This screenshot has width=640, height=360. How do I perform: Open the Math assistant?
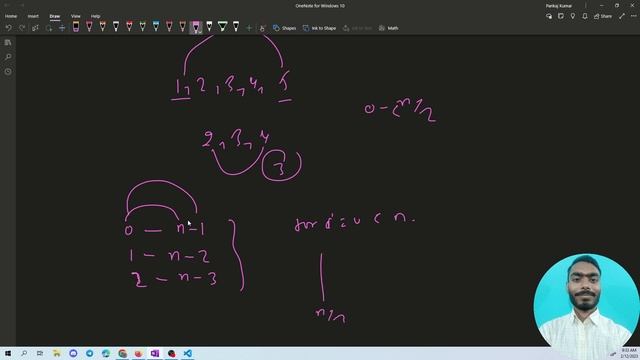tap(389, 28)
